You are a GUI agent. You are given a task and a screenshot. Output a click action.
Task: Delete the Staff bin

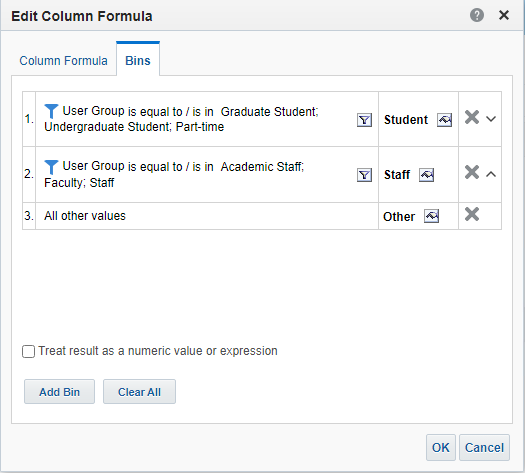click(x=472, y=172)
